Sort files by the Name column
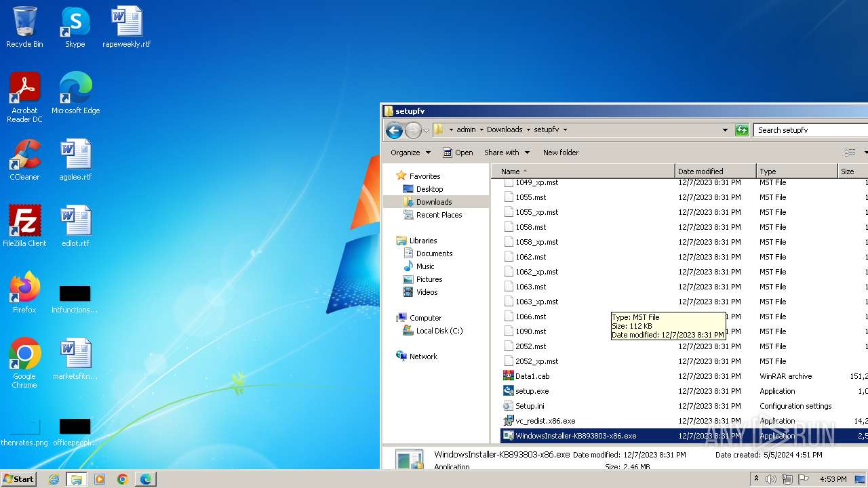 pyautogui.click(x=583, y=171)
